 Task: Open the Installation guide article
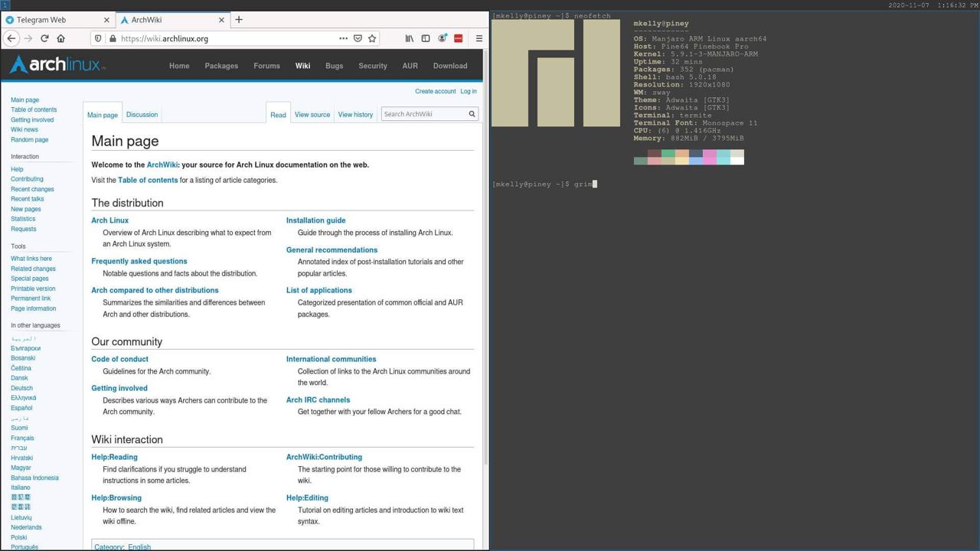pos(315,220)
